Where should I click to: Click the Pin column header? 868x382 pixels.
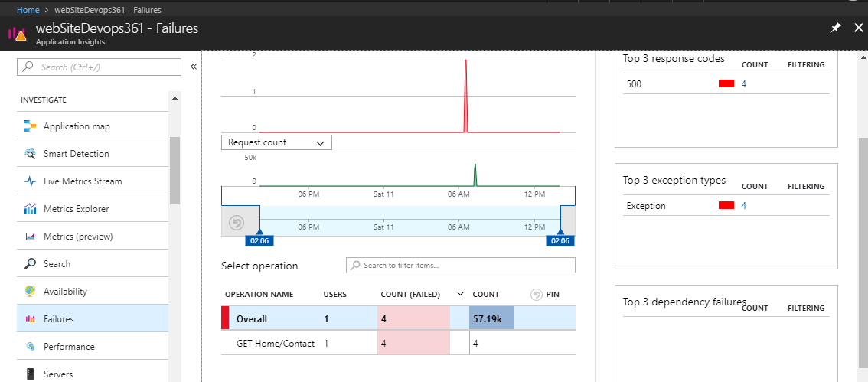click(x=553, y=295)
